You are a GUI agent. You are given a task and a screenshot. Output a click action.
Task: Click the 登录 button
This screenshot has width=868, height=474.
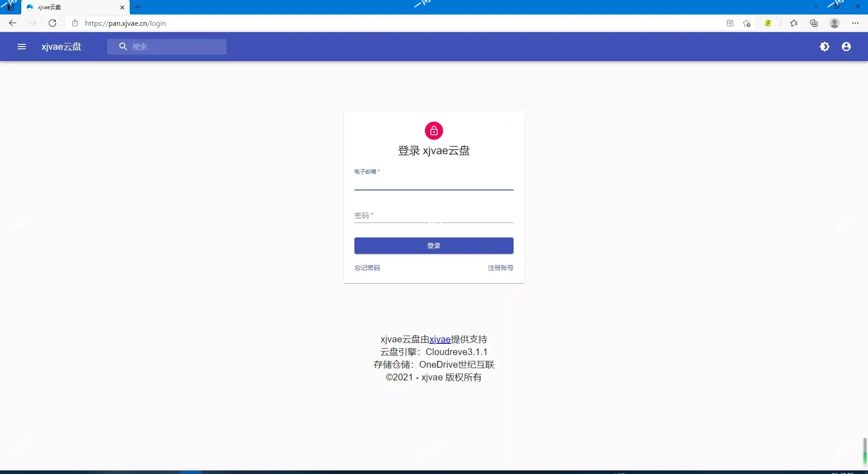click(434, 246)
